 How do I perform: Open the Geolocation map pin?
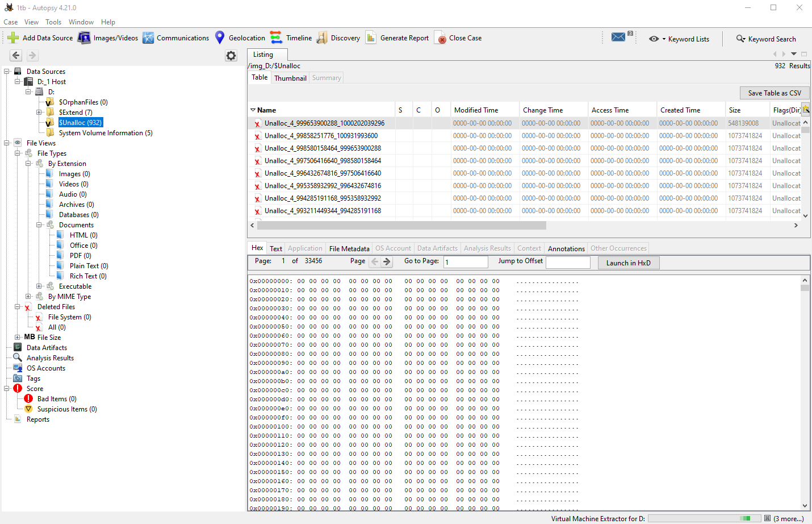(x=220, y=38)
